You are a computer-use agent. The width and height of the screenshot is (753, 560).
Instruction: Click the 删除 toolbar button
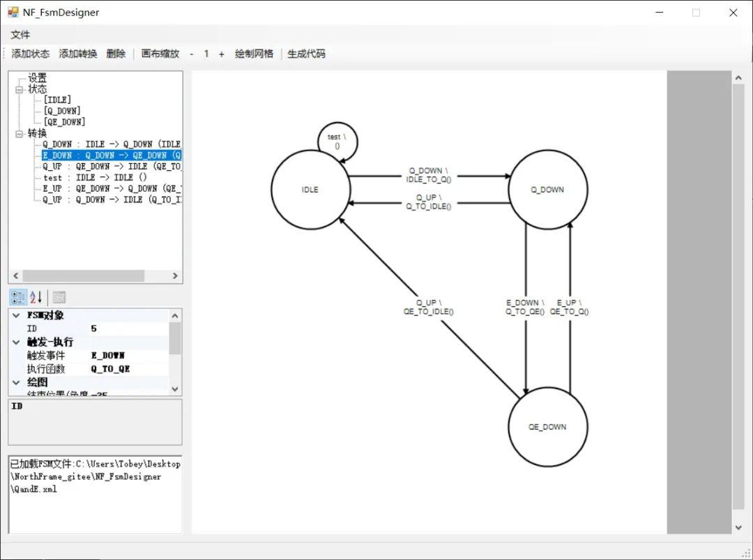116,54
